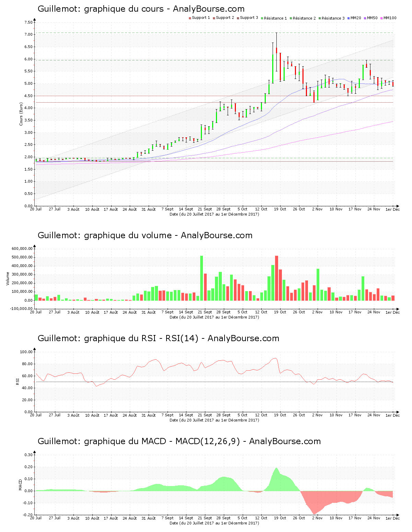412x532 pixels.
Task: Click the 'graphique du cours' chart title
Action: coord(141,9)
